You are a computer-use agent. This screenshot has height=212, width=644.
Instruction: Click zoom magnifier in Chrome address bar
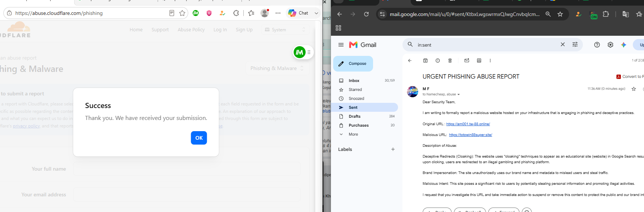pos(548,14)
